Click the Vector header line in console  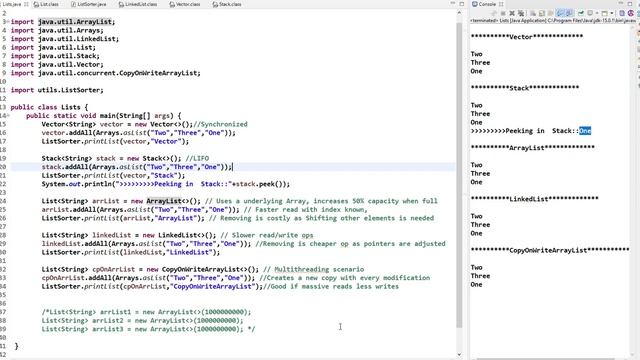pyautogui.click(x=527, y=36)
